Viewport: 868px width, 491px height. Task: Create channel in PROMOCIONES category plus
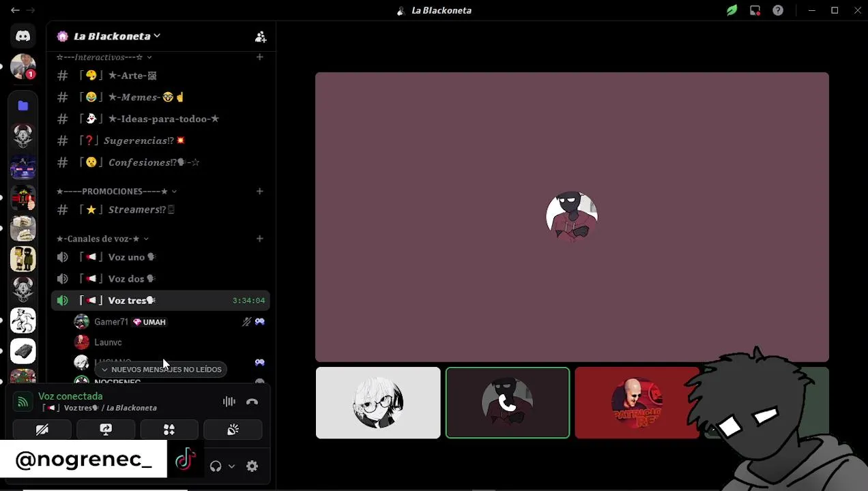[x=259, y=192]
